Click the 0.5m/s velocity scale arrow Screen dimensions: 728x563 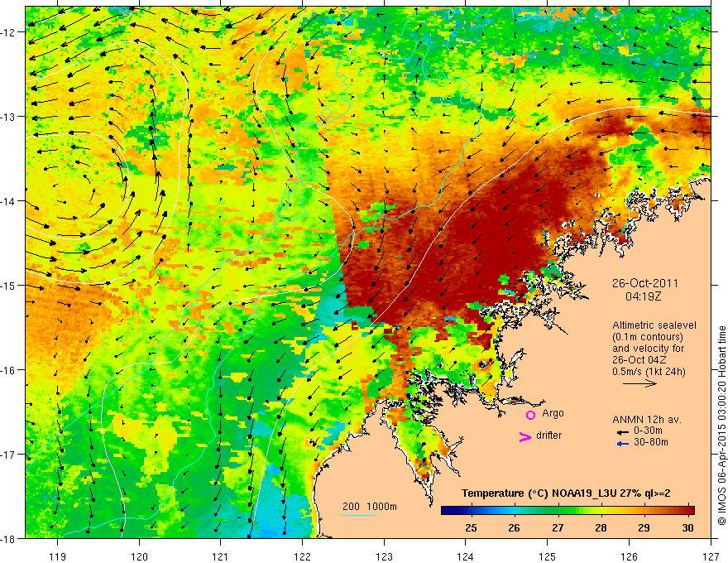(639, 383)
